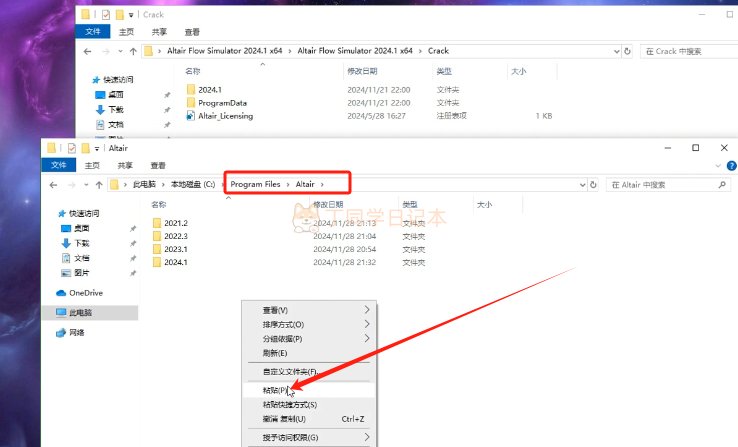This screenshot has height=447, width=738.
Task: Choose 刷新(E) in context menu
Action: (x=311, y=353)
